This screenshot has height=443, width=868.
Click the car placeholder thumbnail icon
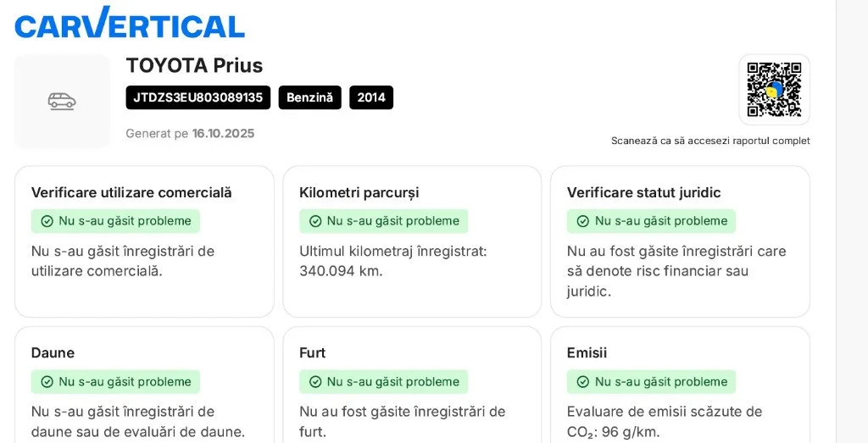pyautogui.click(x=62, y=102)
